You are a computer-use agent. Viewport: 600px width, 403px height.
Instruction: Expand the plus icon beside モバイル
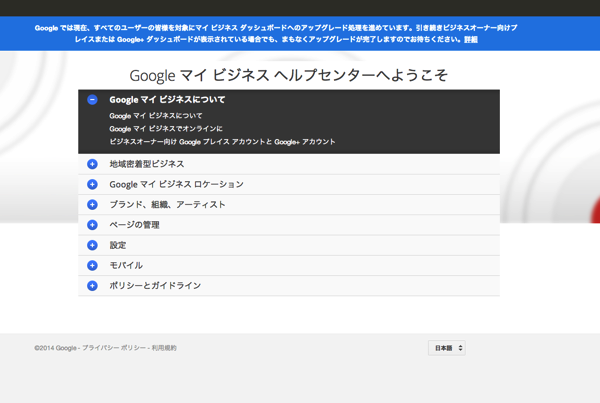tap(92, 265)
